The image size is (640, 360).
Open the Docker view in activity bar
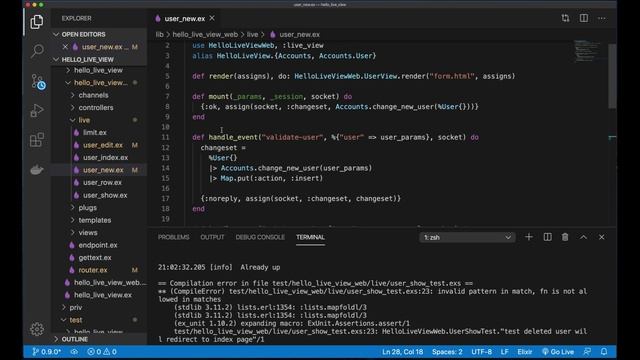point(37,169)
